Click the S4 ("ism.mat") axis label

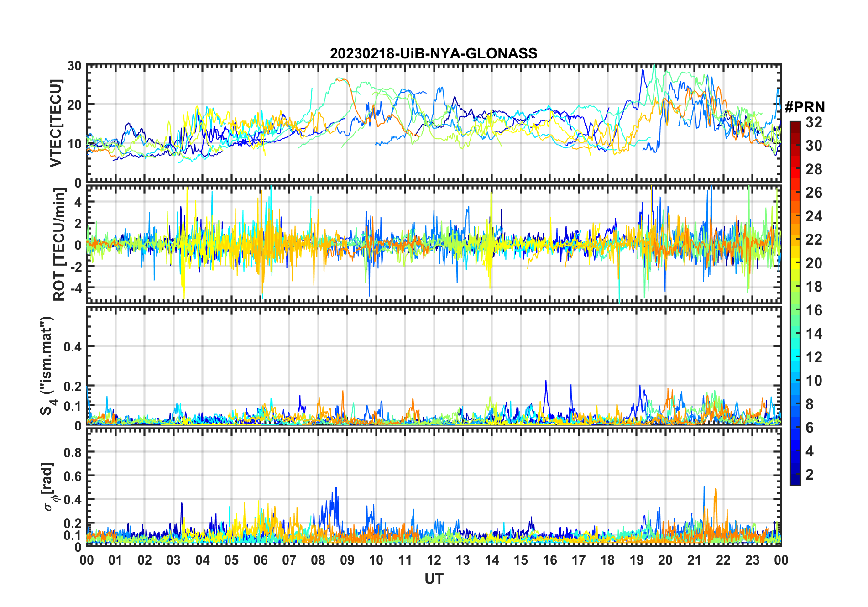47,366
